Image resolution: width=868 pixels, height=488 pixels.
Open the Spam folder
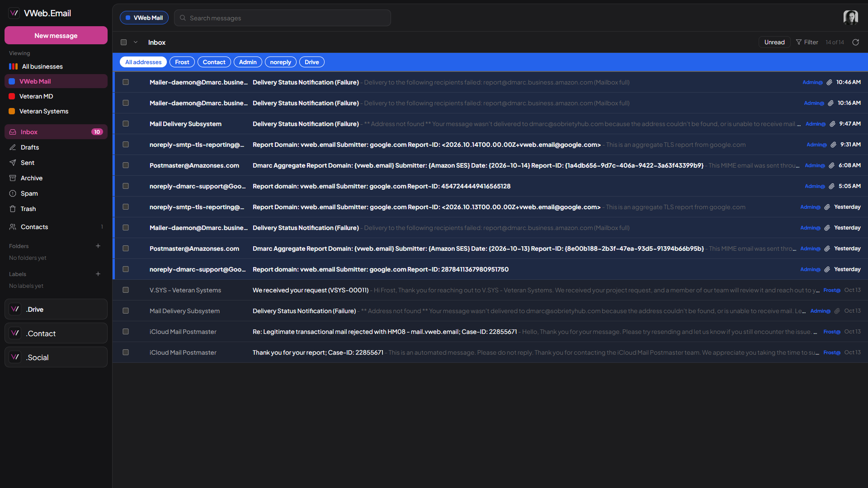click(56, 193)
